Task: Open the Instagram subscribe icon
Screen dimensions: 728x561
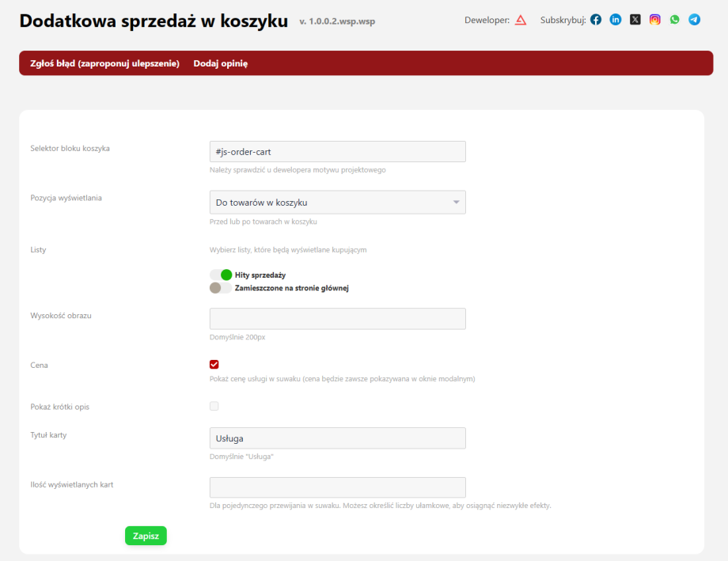Action: point(655,20)
